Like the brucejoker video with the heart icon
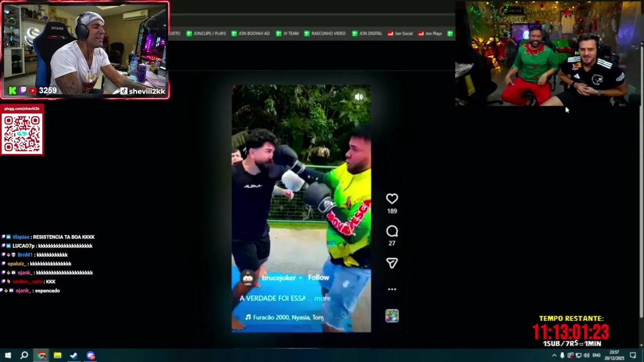This screenshot has height=362, width=644. [392, 199]
